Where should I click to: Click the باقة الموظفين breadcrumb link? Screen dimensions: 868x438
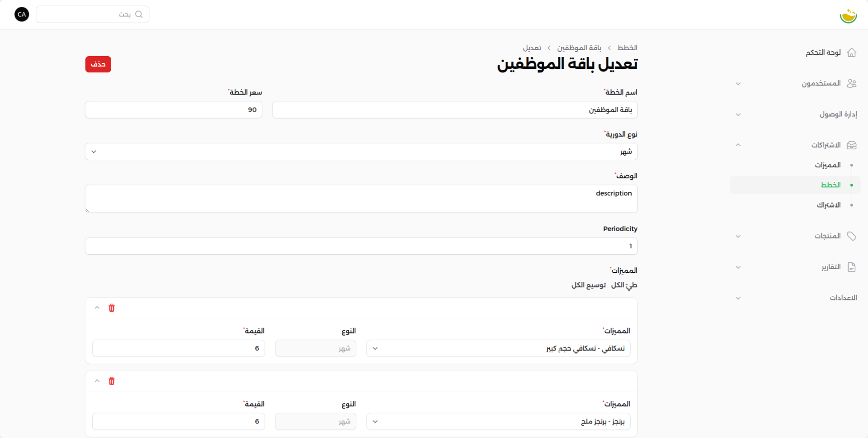579,48
